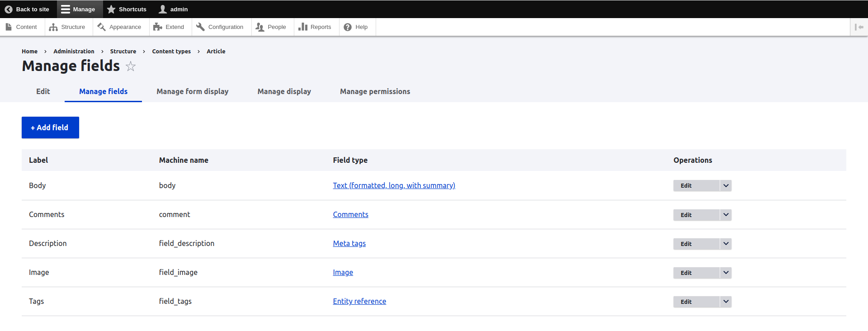The width and height of the screenshot is (868, 331).
Task: Click the Configuration wrench icon
Action: coord(200,27)
